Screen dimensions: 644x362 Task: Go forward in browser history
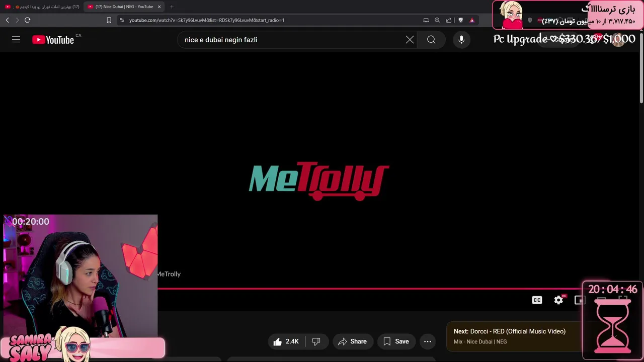click(x=17, y=20)
